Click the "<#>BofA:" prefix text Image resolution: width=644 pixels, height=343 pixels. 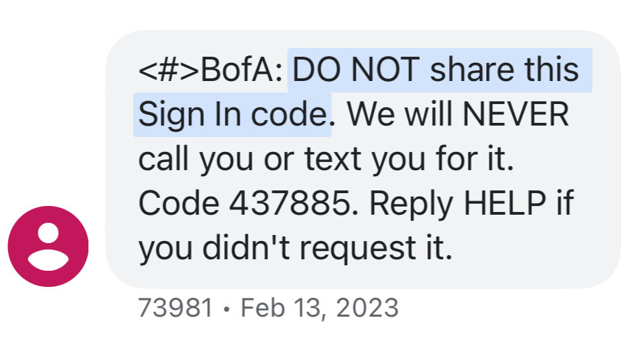(211, 70)
